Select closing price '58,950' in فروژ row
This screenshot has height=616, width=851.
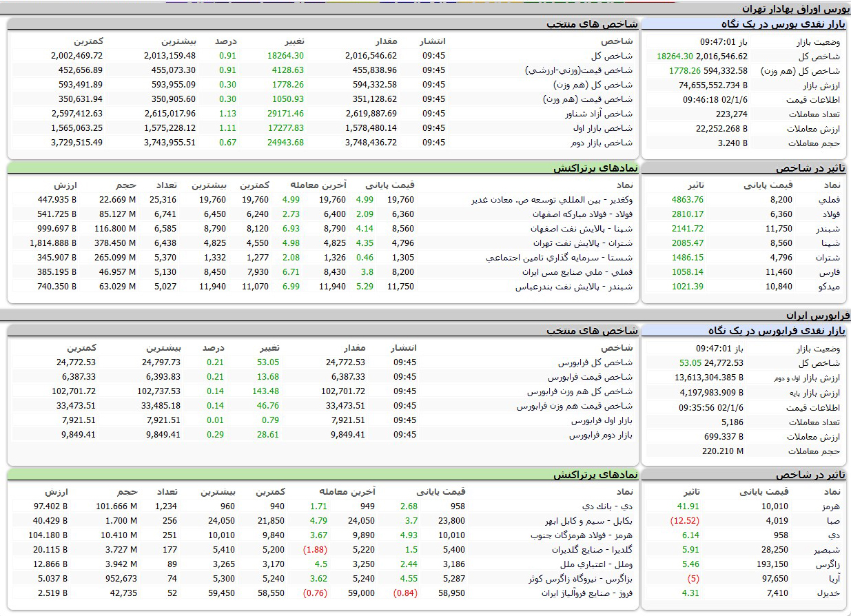(x=451, y=593)
